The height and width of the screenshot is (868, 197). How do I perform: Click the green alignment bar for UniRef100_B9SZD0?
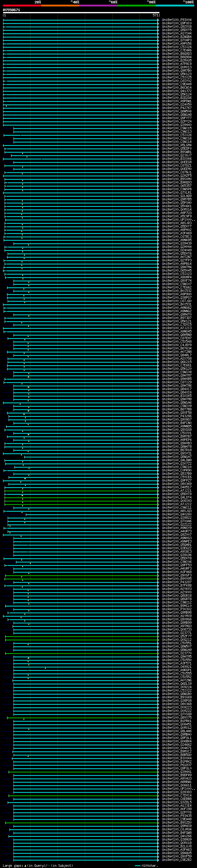(x=82, y=823)
